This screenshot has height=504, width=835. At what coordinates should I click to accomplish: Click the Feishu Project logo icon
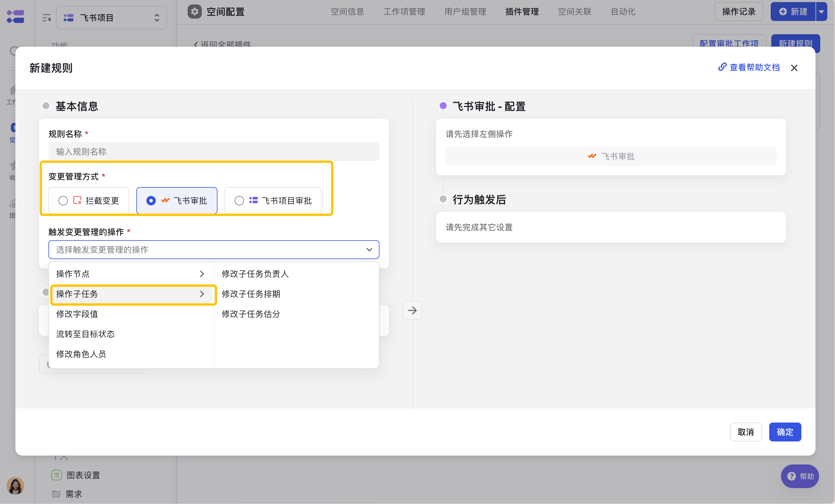[16, 16]
